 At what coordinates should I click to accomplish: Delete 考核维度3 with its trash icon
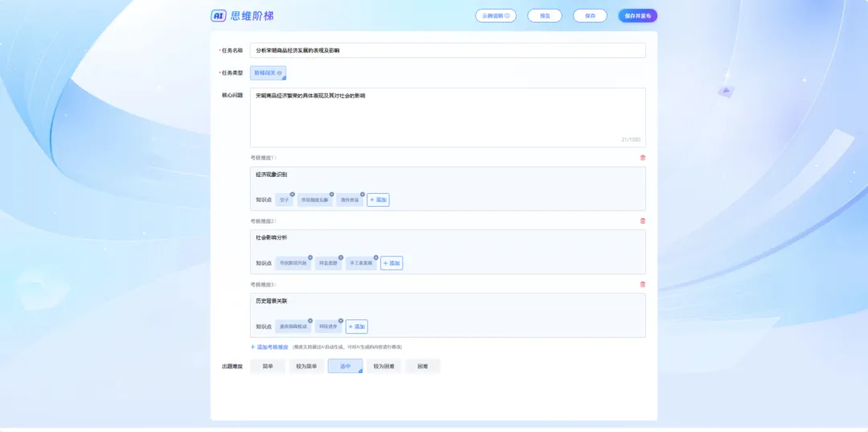[642, 285]
